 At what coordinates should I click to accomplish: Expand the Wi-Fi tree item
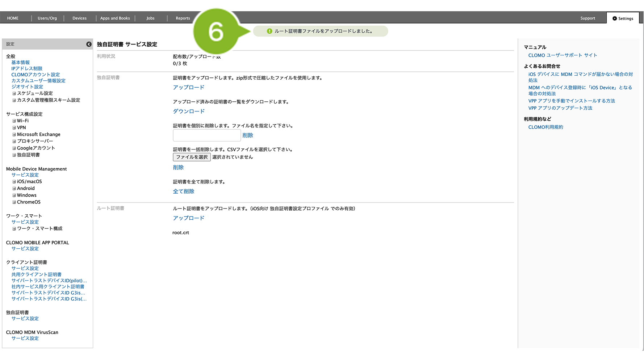tap(14, 121)
